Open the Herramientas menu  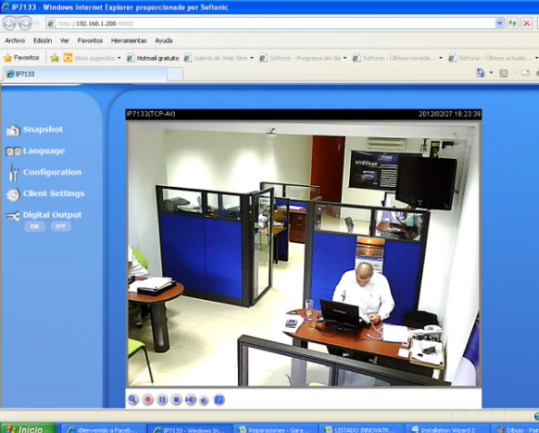[x=129, y=41]
